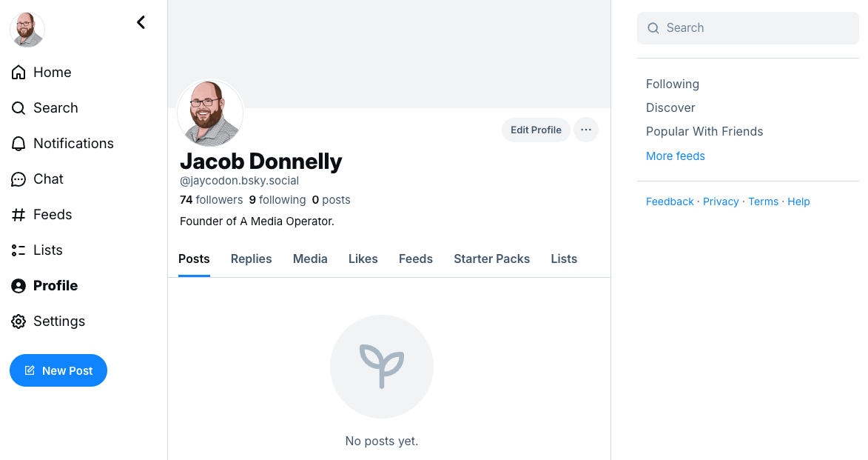Open account switcher avatar at top left
The height and width of the screenshot is (460, 868).
[27, 30]
